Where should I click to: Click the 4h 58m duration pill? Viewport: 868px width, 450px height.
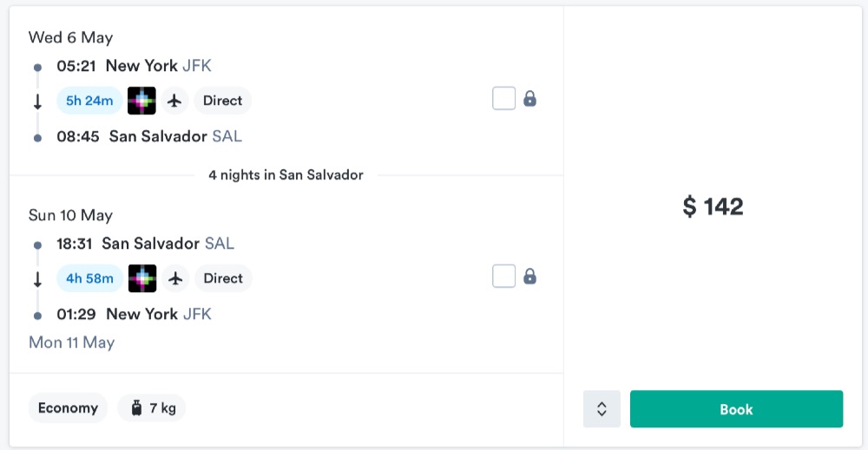pyautogui.click(x=90, y=278)
